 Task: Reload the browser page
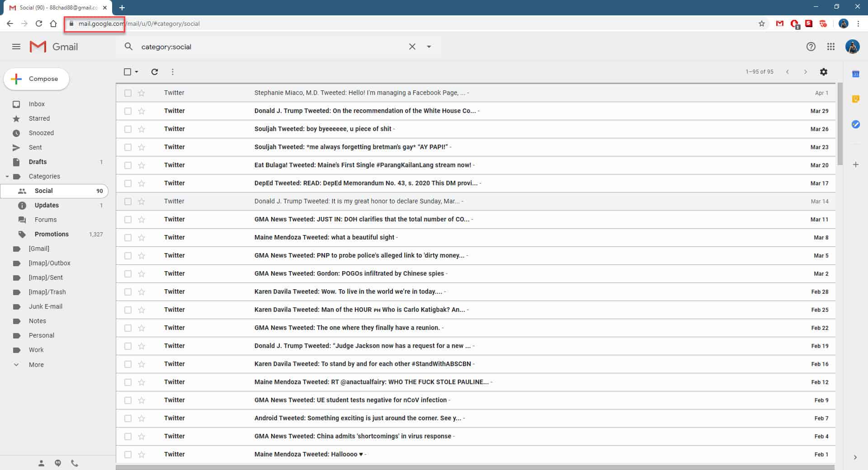tap(39, 23)
